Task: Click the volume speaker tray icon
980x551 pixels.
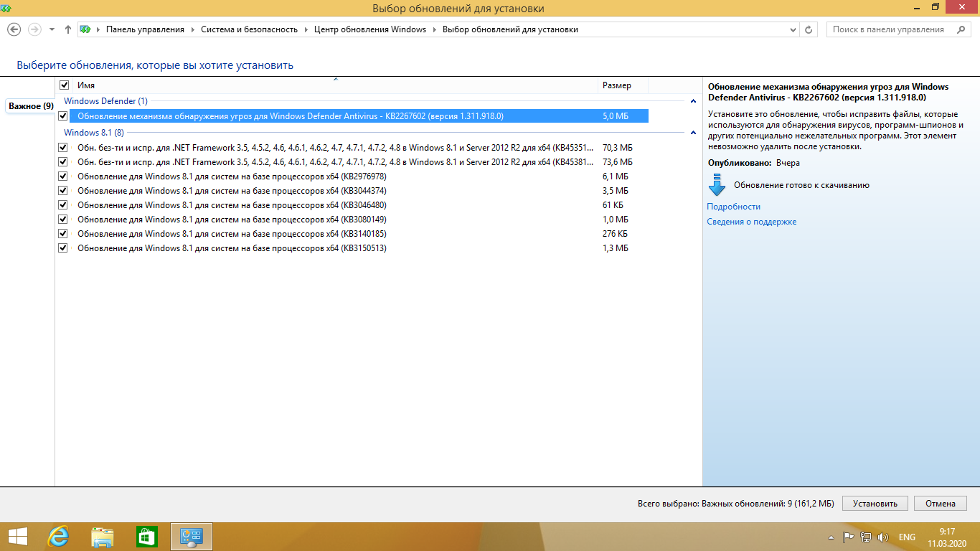Action: coord(883,537)
